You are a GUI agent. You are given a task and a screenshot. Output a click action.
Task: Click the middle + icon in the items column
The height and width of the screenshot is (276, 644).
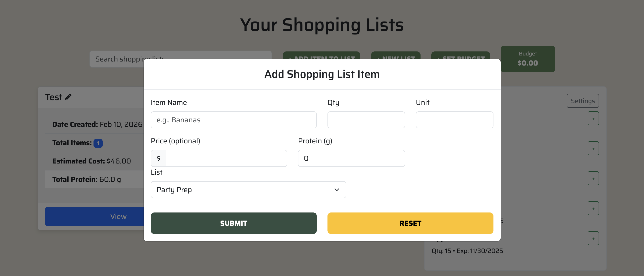[x=593, y=178]
